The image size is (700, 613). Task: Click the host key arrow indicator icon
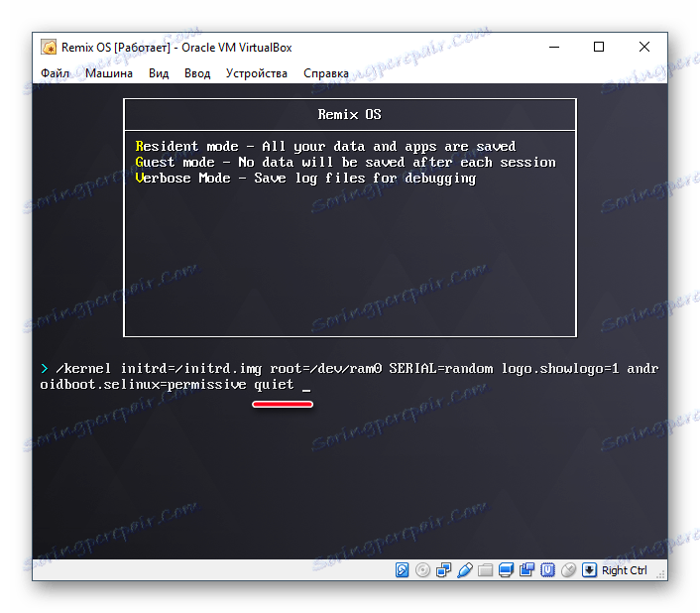589,569
